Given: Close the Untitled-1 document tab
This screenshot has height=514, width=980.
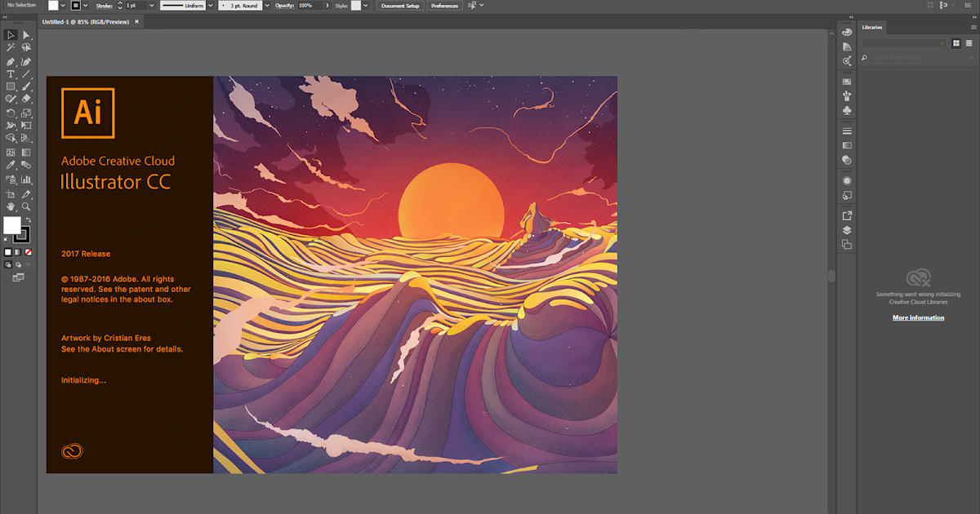Looking at the screenshot, I should coord(135,22).
